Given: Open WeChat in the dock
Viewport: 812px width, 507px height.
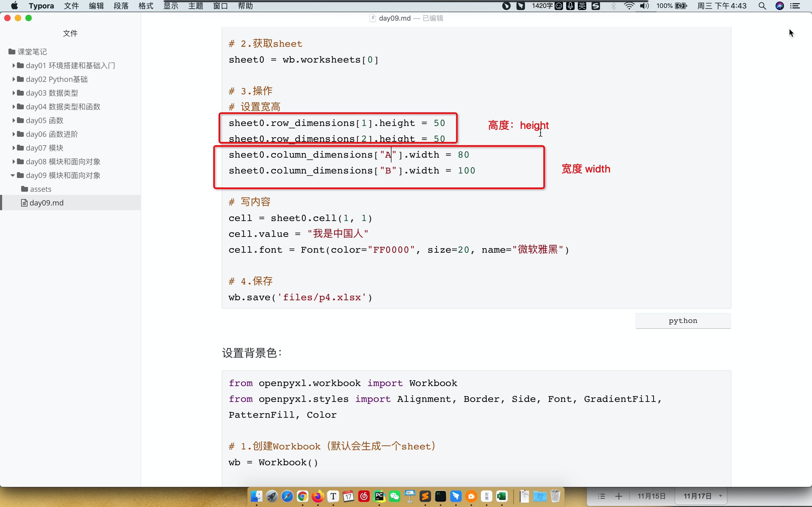Looking at the screenshot, I should (x=395, y=496).
